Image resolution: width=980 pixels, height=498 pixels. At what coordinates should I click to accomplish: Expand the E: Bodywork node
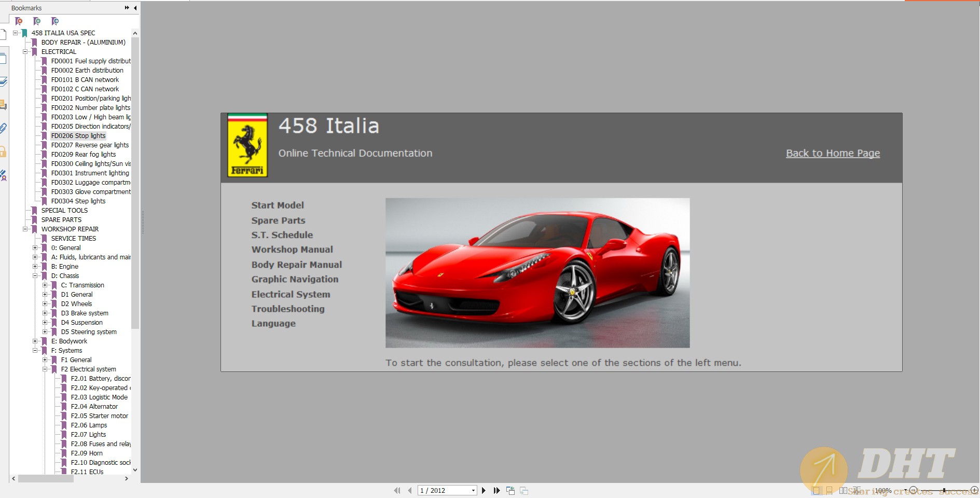(35, 341)
